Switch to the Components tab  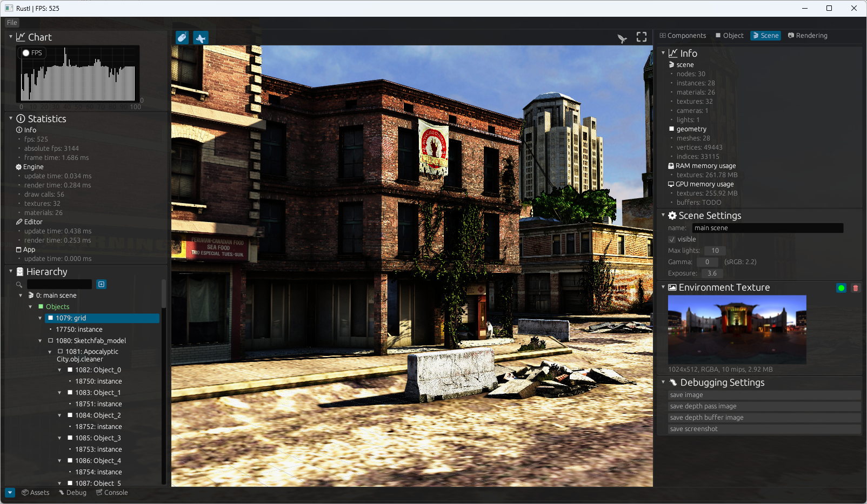tap(683, 36)
